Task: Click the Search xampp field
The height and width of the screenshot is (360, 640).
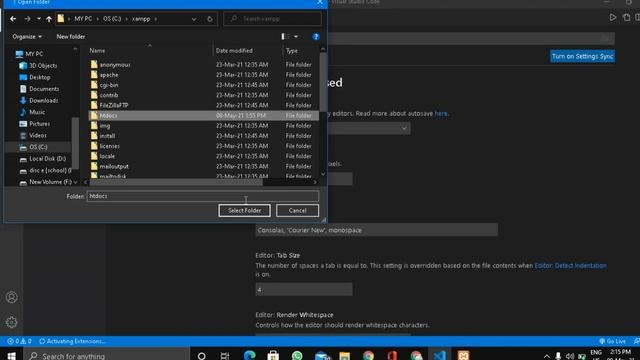Action: click(x=272, y=19)
